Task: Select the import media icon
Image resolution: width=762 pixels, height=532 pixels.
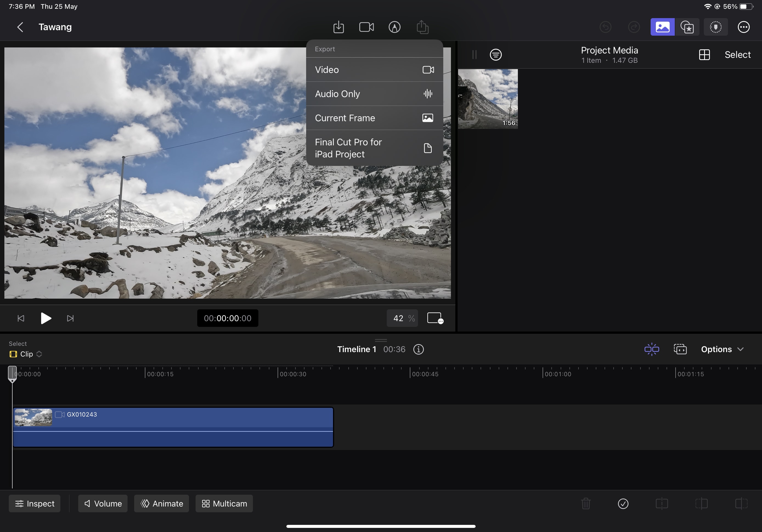Action: [338, 27]
